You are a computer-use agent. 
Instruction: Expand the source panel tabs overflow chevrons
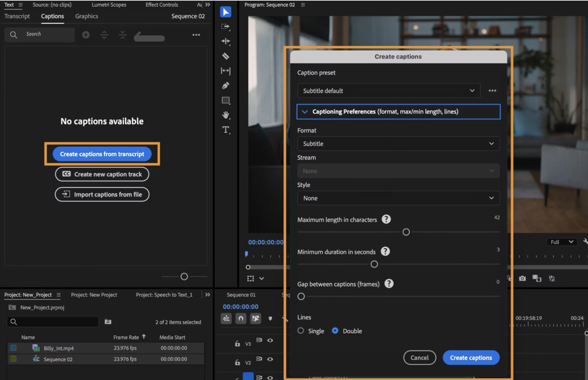pos(208,5)
